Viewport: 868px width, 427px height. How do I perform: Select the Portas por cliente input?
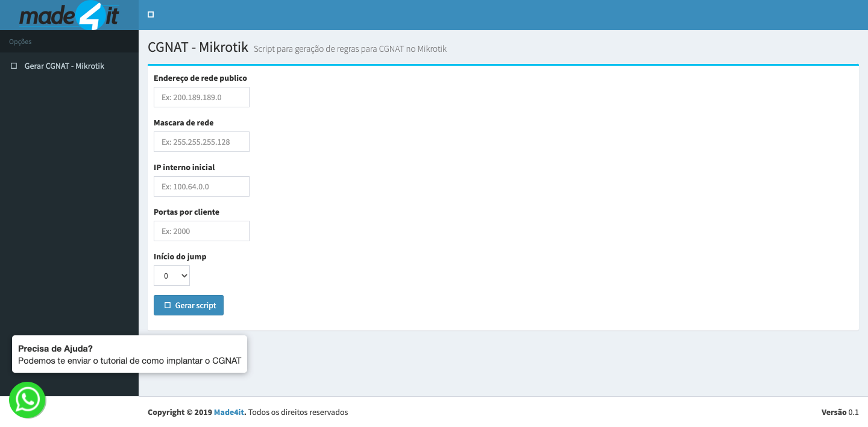tap(201, 231)
